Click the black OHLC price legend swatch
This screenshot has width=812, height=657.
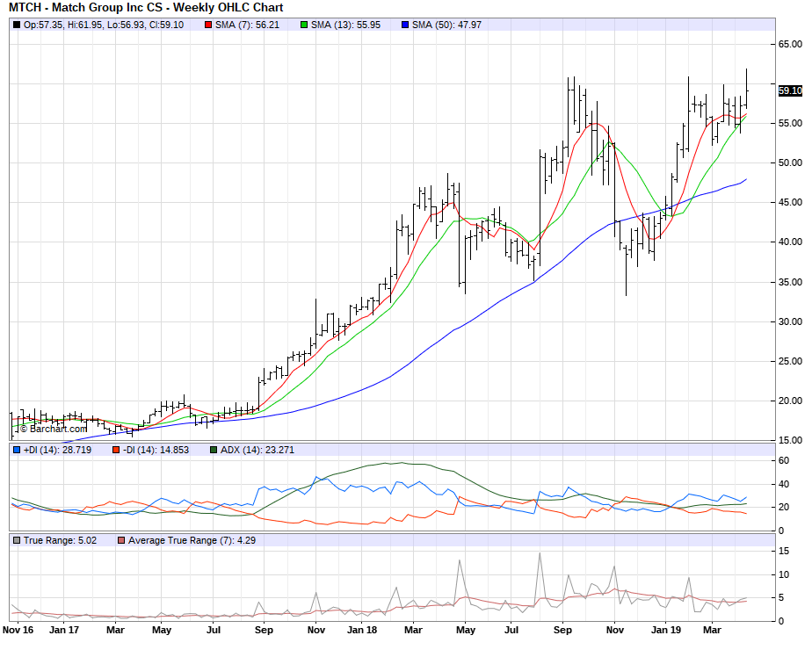(x=16, y=25)
